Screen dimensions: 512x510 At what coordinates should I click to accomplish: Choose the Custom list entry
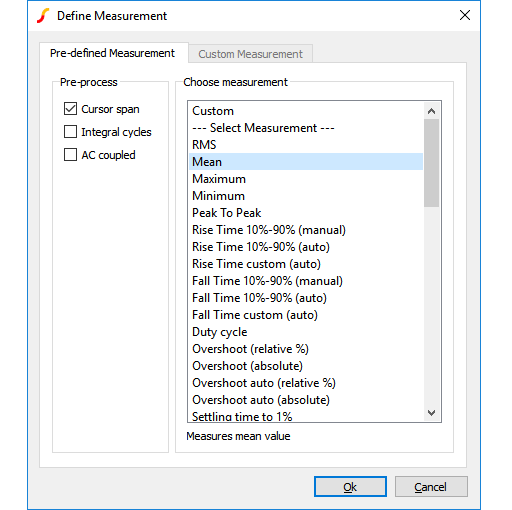click(306, 111)
